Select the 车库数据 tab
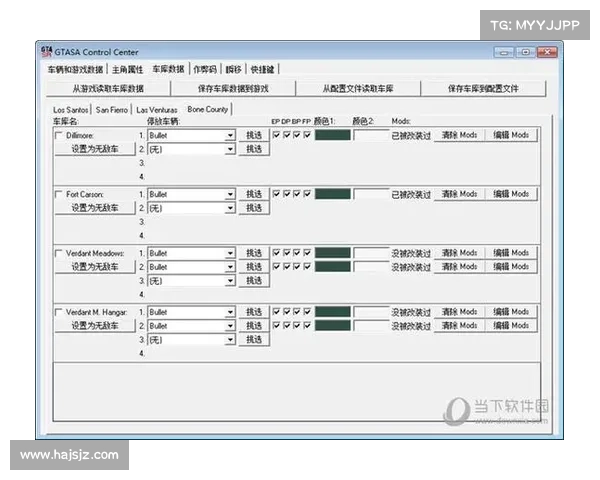This screenshot has width=600, height=480. [x=168, y=69]
